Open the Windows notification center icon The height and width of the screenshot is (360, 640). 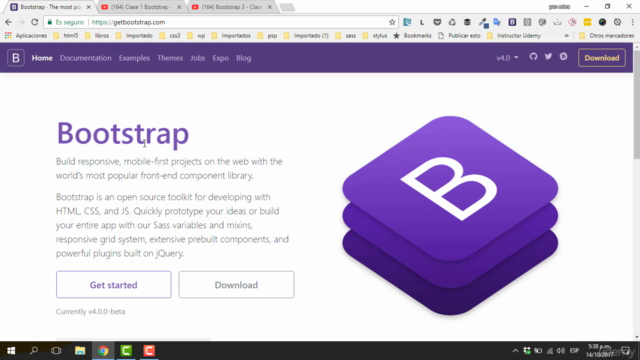(626, 351)
